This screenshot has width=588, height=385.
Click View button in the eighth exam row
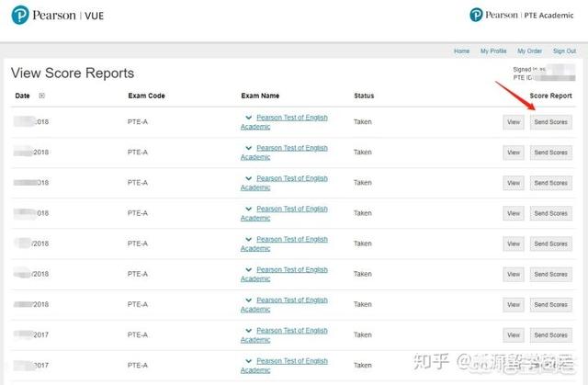514,335
